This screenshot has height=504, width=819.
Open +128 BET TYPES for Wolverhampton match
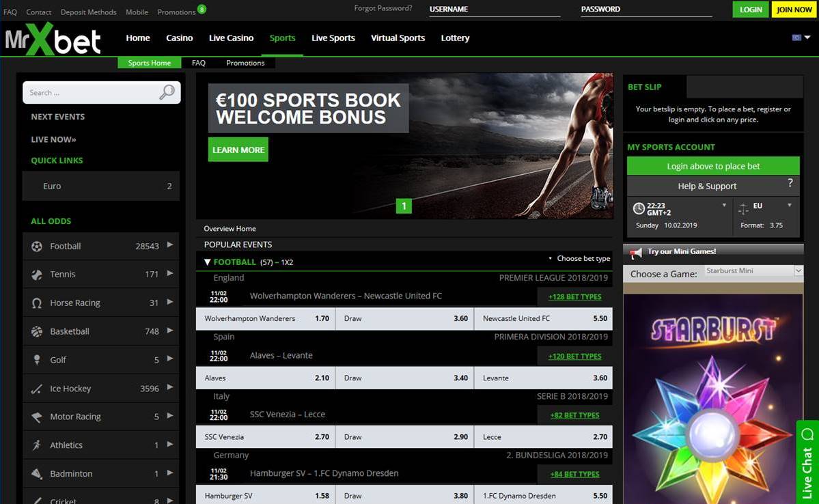574,296
